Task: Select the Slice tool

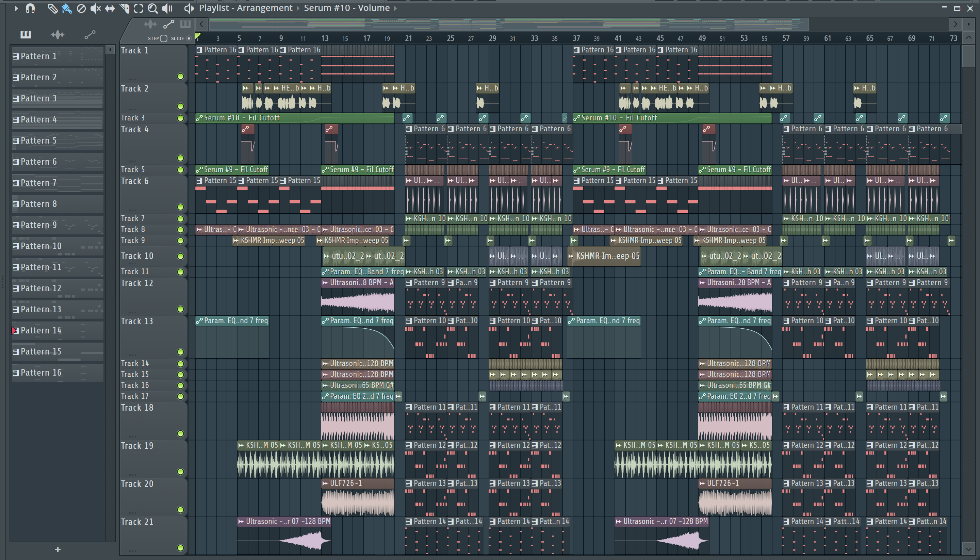Action: click(124, 8)
